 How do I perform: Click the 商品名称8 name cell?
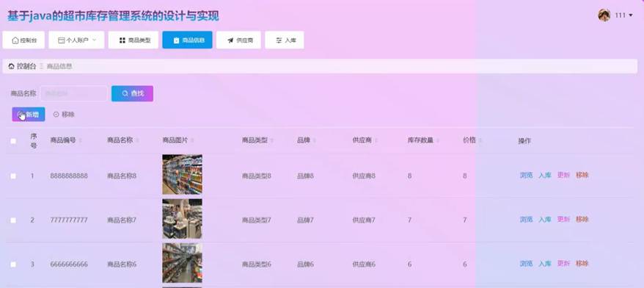coord(122,176)
